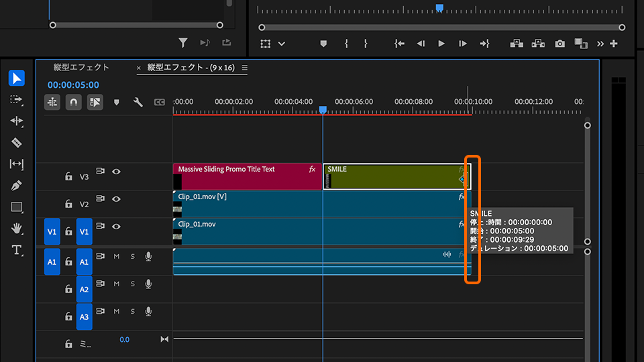This screenshot has width=644, height=362.
Task: Toggle lock on track V2
Action: (x=68, y=204)
